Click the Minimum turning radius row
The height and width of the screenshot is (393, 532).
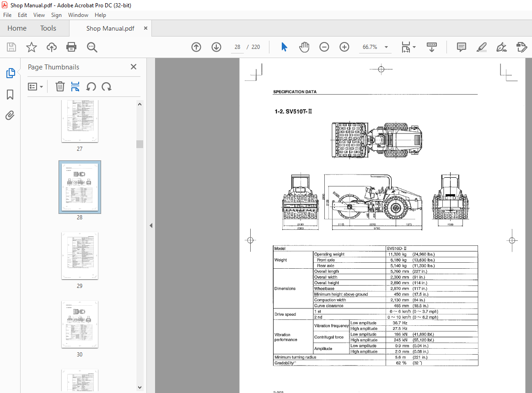coord(376,357)
